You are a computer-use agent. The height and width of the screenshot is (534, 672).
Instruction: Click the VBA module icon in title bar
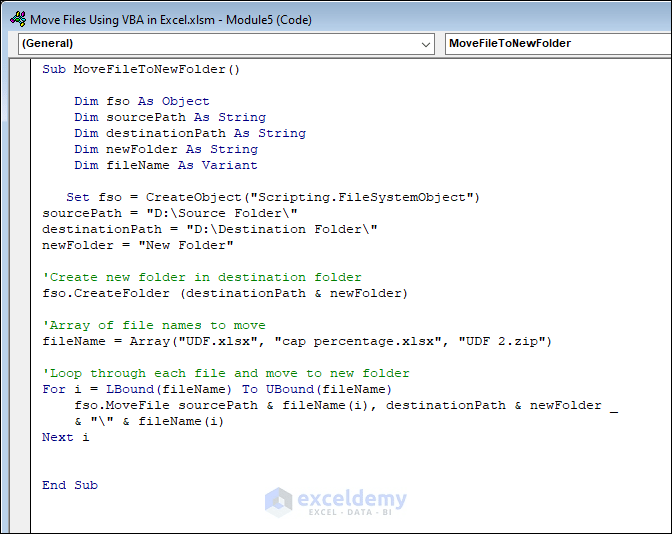click(18, 19)
